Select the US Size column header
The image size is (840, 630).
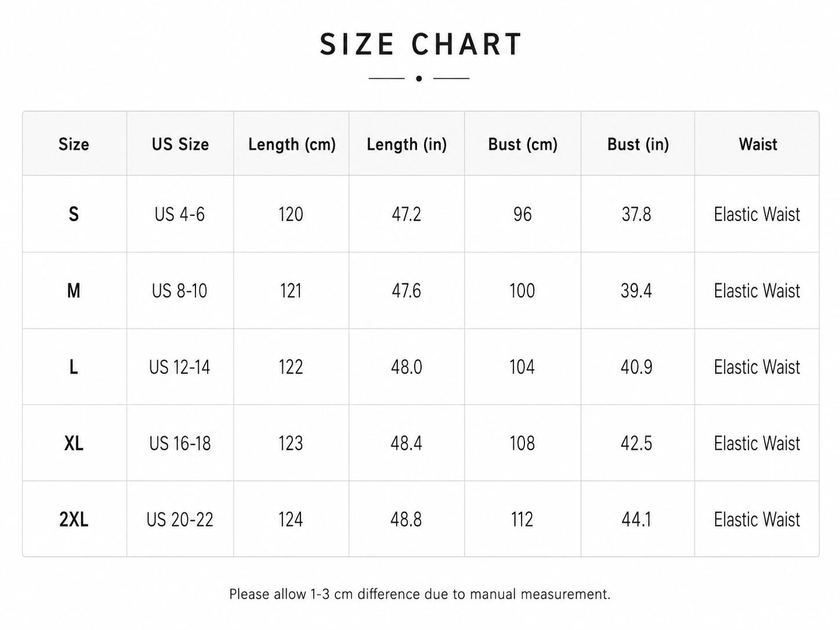(x=180, y=144)
